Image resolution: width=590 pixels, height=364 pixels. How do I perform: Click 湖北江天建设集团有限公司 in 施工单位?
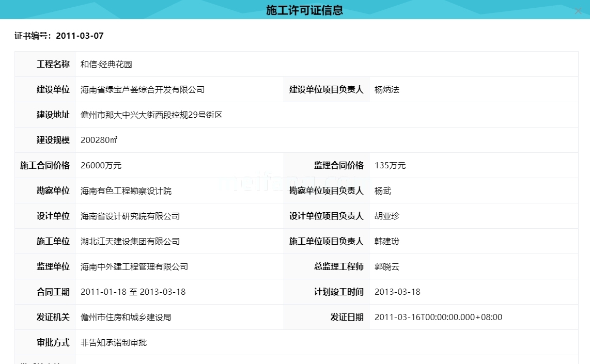tap(130, 241)
